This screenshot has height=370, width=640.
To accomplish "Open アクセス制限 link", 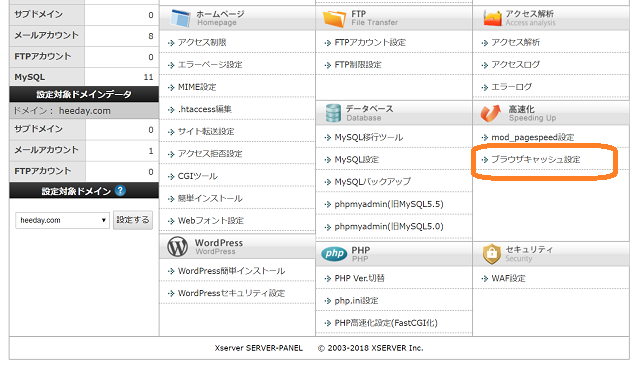I will tap(202, 42).
